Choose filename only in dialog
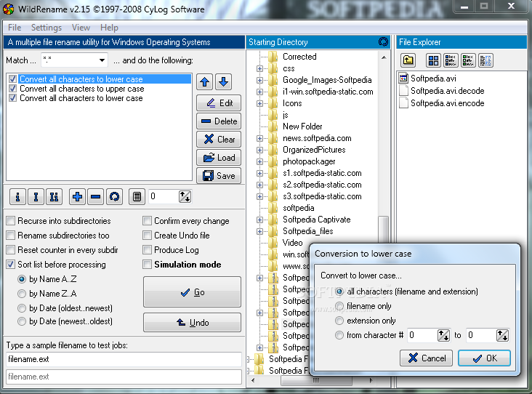Image resolution: width=532 pixels, height=394 pixels. pos(339,306)
